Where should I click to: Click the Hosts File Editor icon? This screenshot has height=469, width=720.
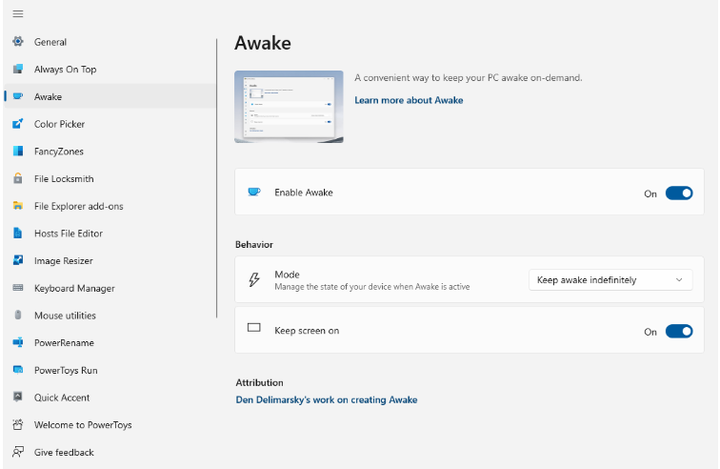pos(18,233)
